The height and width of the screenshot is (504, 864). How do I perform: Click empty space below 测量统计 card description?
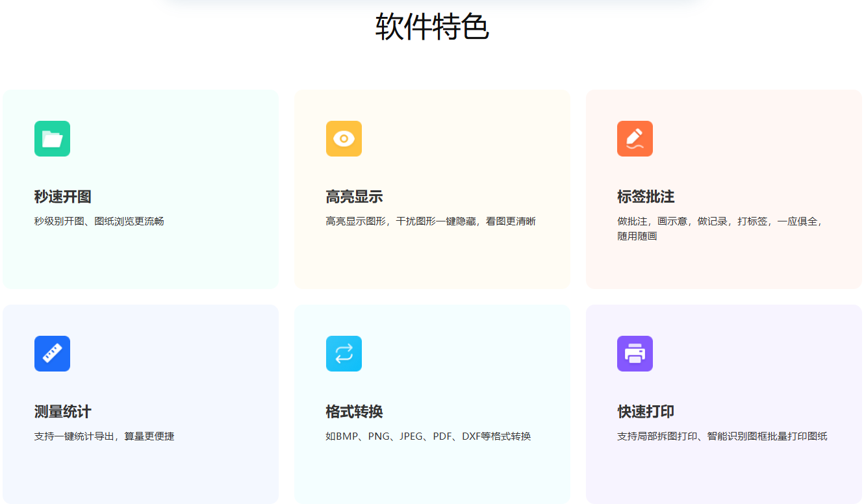(x=140, y=474)
